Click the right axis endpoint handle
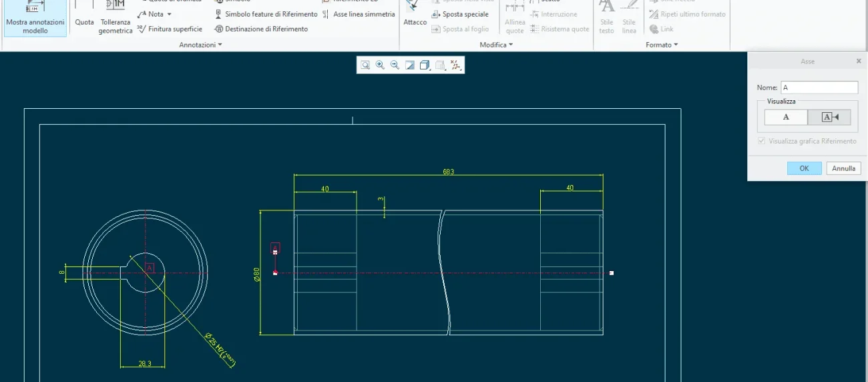The width and height of the screenshot is (868, 382). click(x=612, y=272)
